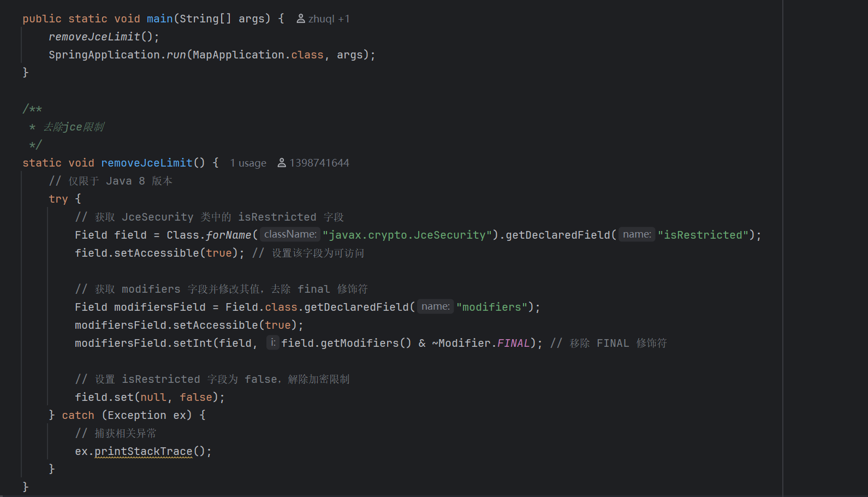This screenshot has height=497, width=868.
Task: Click the Javadoc comment '去除jce限制'
Action: [x=74, y=127]
